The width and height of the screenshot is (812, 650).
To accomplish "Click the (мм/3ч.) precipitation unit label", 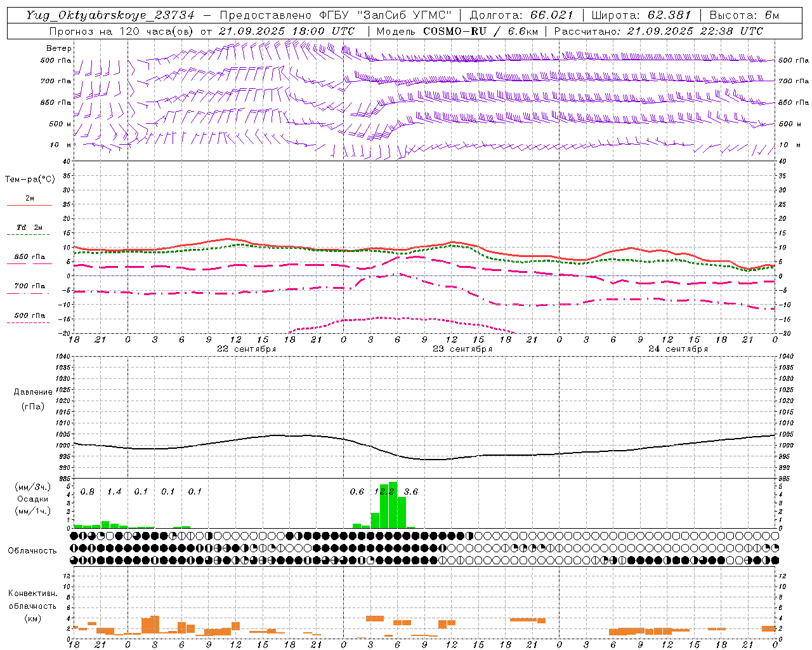I will [33, 487].
